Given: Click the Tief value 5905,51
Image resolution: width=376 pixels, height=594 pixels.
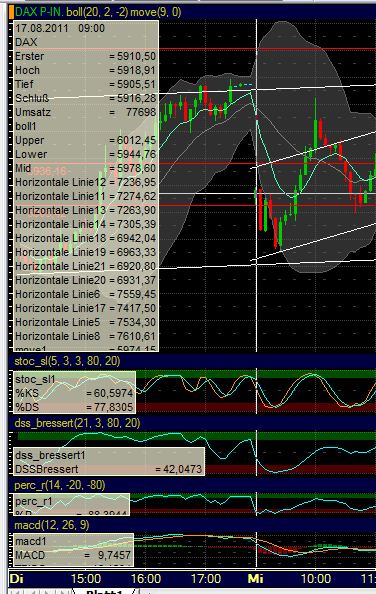Looking at the screenshot, I should 136,84.
